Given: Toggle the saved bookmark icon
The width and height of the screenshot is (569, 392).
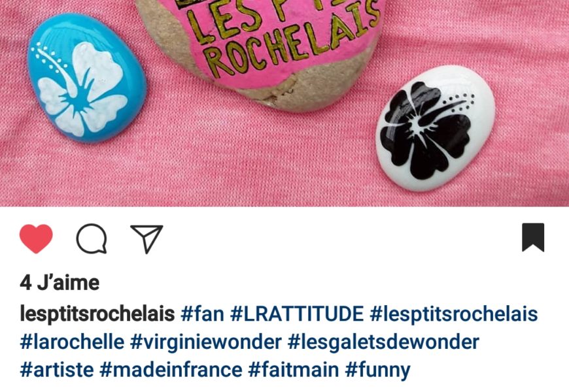Looking at the screenshot, I should [533, 237].
